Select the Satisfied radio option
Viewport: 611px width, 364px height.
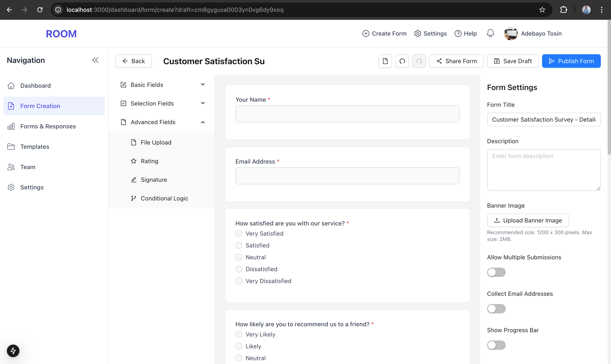pos(239,245)
